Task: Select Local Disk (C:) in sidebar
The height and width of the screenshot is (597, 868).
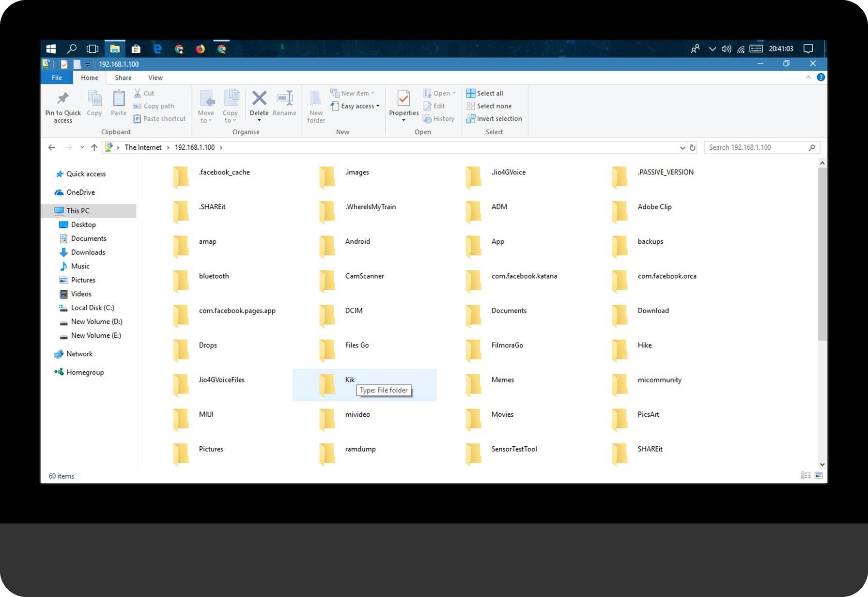Action: click(92, 308)
